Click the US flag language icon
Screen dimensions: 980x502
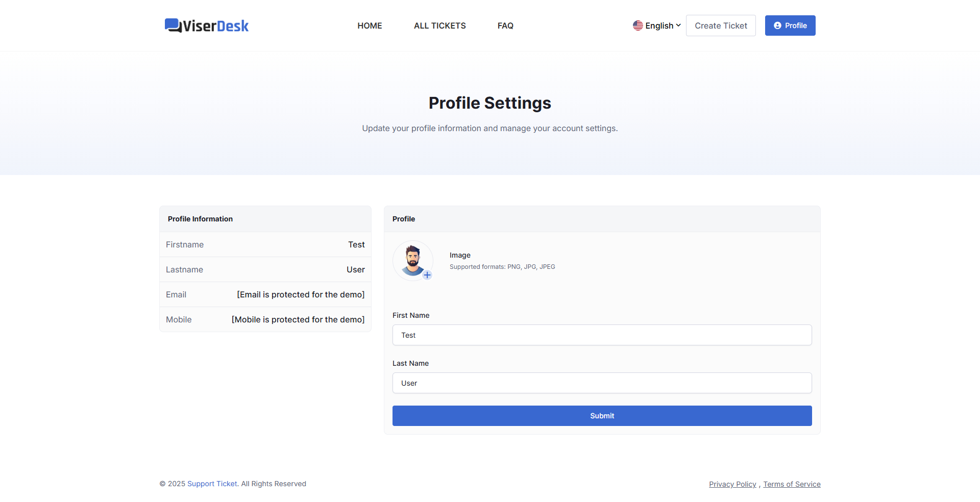pos(638,26)
